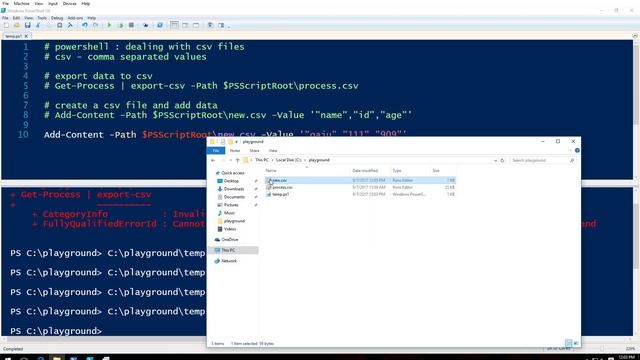Sort by the Type column header
Screen dimensions: 640x360
(x=397, y=171)
